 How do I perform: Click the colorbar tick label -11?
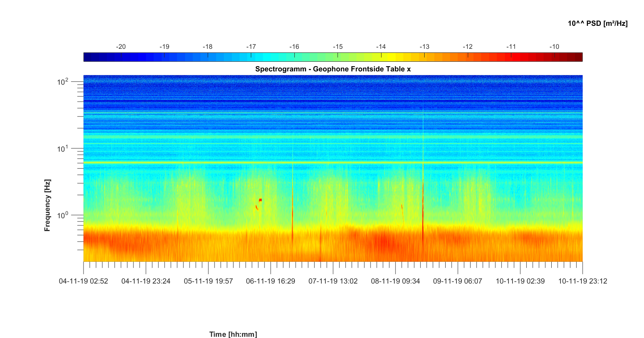[x=511, y=47]
